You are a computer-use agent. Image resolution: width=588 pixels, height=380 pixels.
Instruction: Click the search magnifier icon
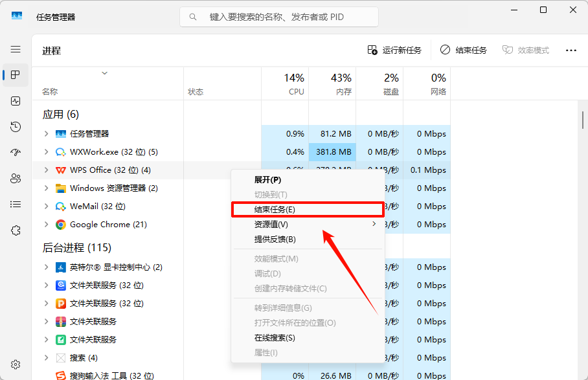click(193, 16)
